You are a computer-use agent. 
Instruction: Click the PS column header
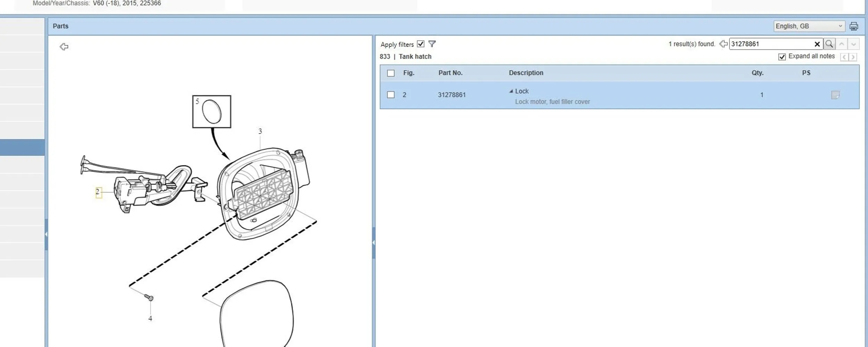(806, 73)
